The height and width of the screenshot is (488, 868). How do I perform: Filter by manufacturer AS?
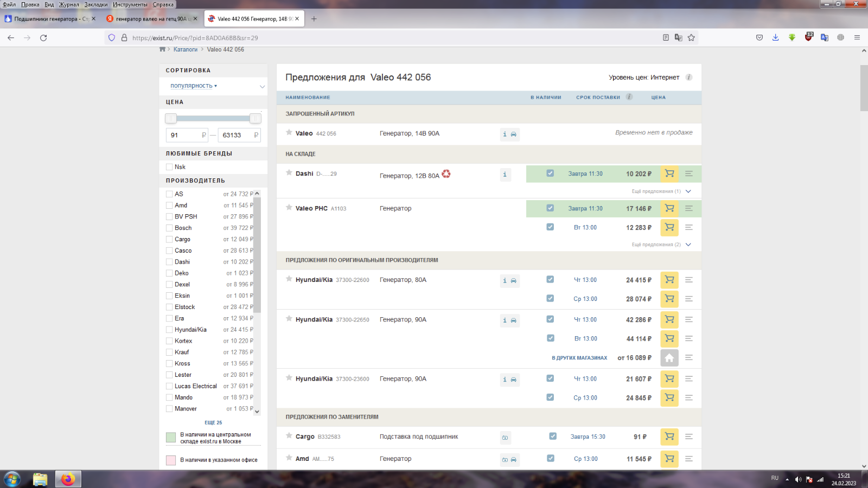[169, 194]
